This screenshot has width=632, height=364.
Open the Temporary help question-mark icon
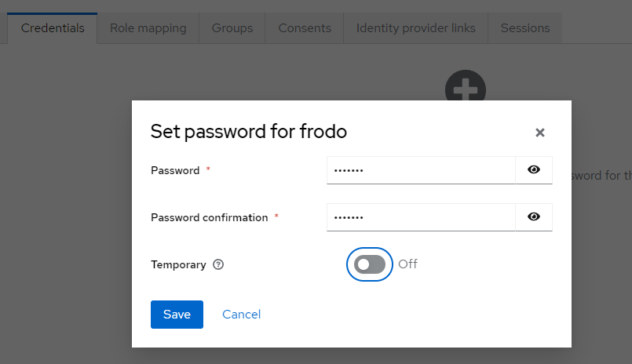[x=218, y=264]
